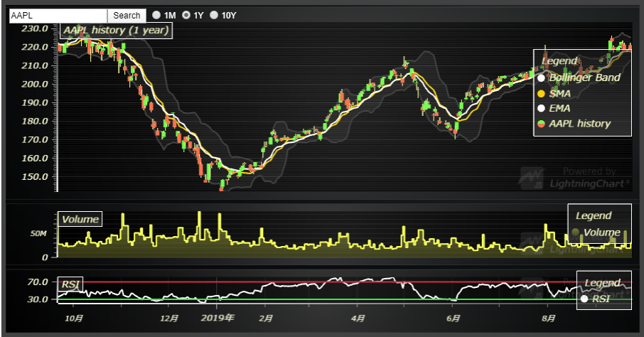Toggle Bollinger Band legend marker
The image size is (644, 337).
(542, 78)
